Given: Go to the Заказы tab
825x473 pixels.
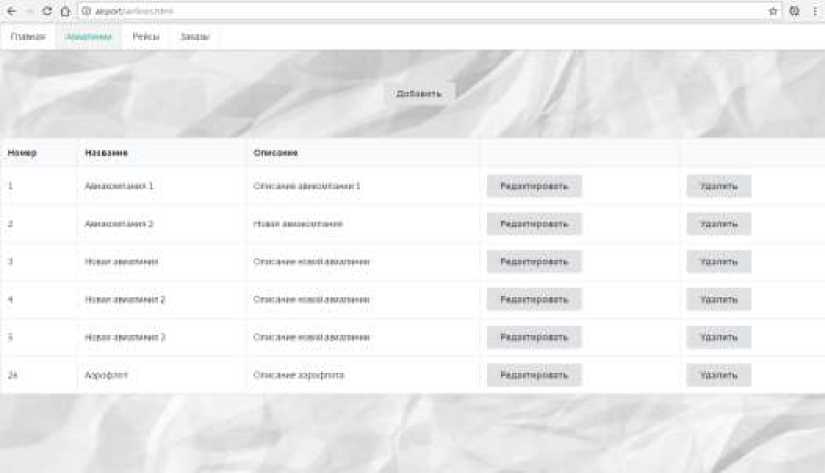Looking at the screenshot, I should (195, 37).
